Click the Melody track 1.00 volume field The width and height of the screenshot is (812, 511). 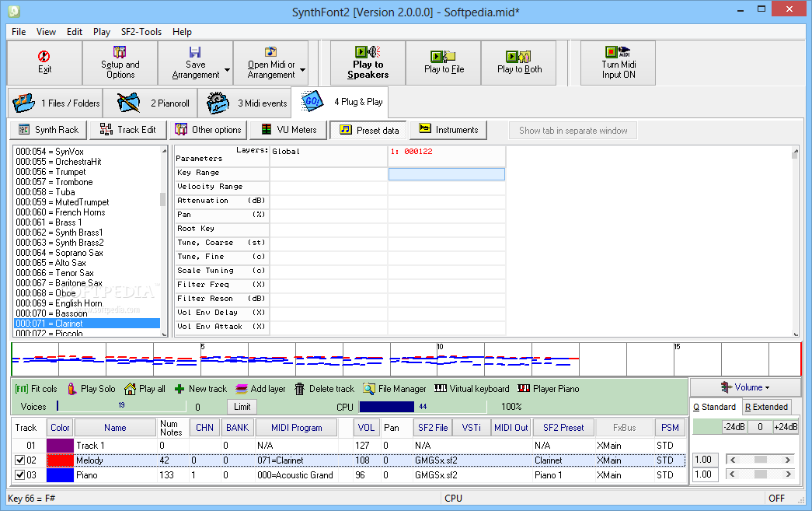coord(705,460)
